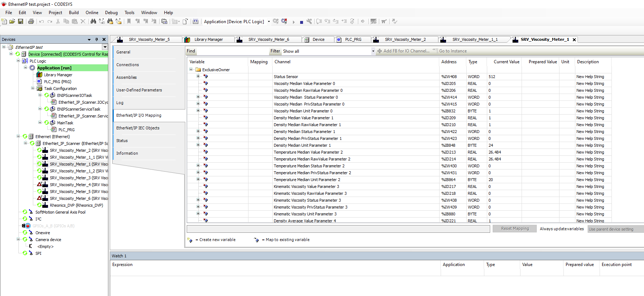Click the New Project toolbar icon

pos(4,21)
